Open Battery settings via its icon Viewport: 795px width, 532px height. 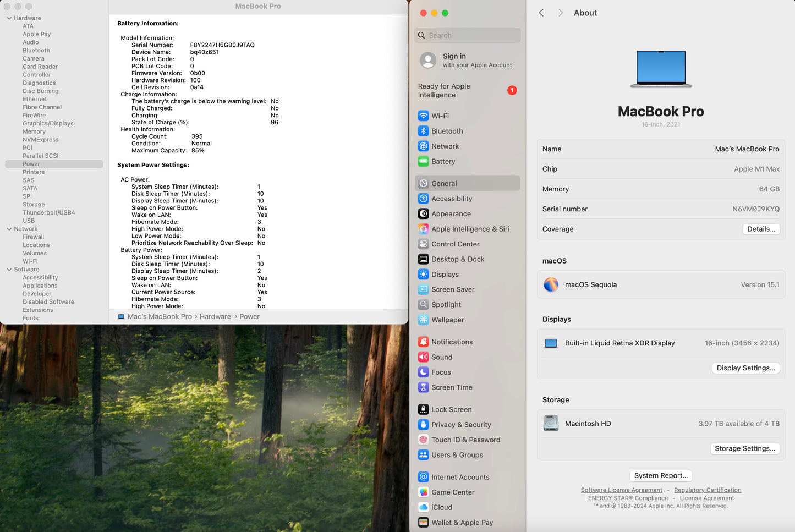pos(423,161)
